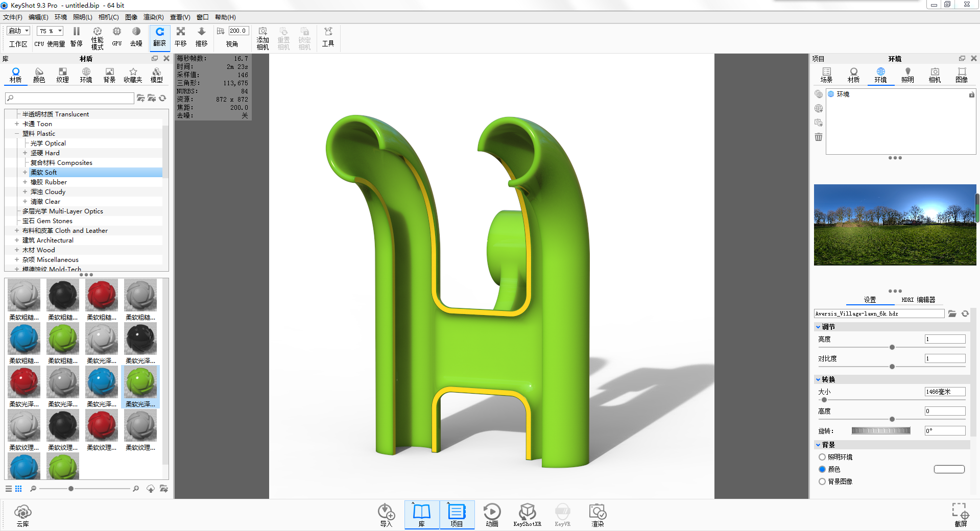The height and width of the screenshot is (531, 980).
Task: Open the CPU usage 75% dropdown
Action: click(x=50, y=31)
